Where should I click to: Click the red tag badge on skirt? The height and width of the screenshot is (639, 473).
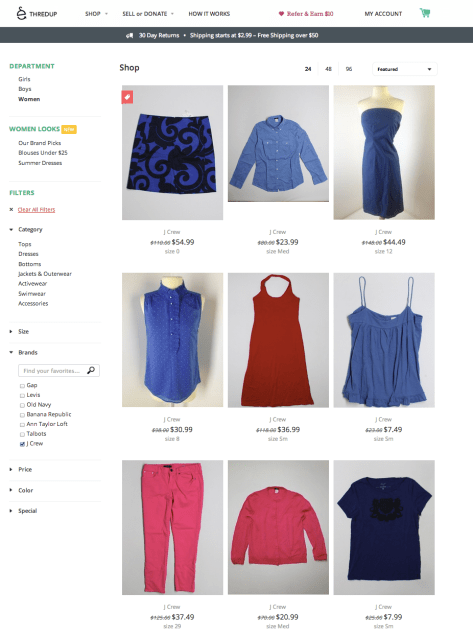(x=127, y=97)
